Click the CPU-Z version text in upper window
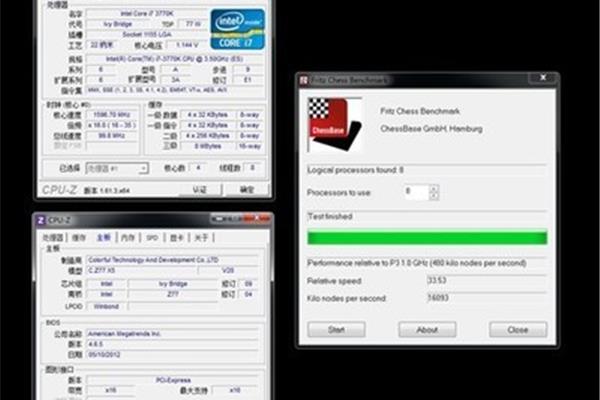This screenshot has width=600, height=400. click(107, 190)
